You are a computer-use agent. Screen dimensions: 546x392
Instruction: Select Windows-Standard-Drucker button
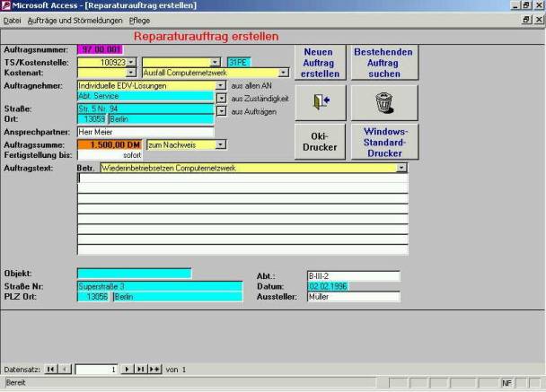(384, 142)
